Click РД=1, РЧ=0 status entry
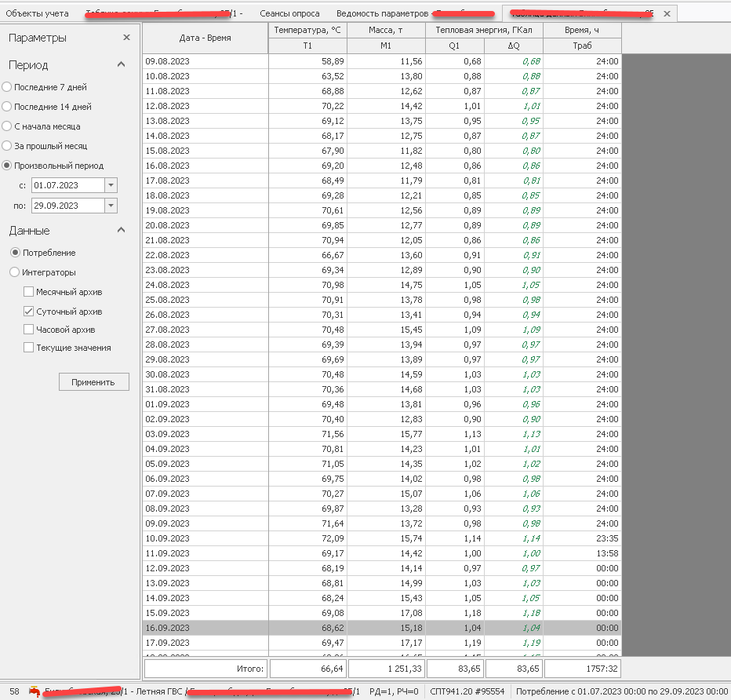 tap(394, 691)
